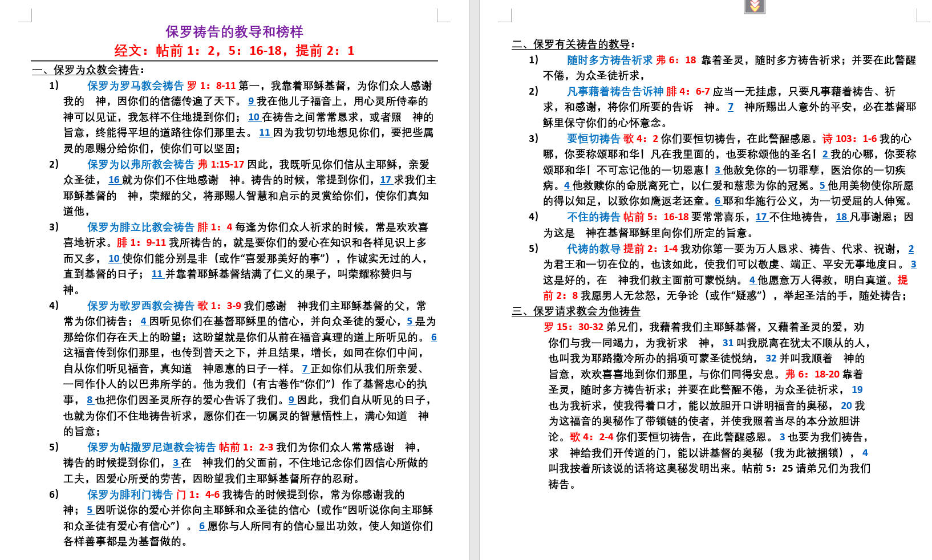Click blue subheading 代祷的教导
Image resolution: width=932 pixels, height=560 pixels.
pos(593,249)
